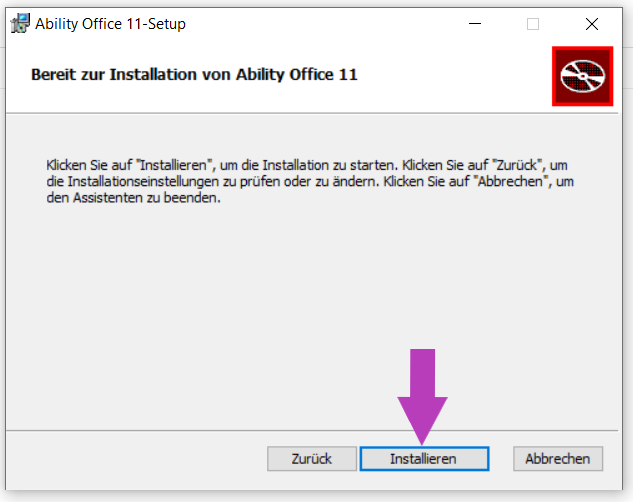Image resolution: width=633 pixels, height=502 pixels.
Task: Click the setup installer icon in title bar
Action: (20, 23)
